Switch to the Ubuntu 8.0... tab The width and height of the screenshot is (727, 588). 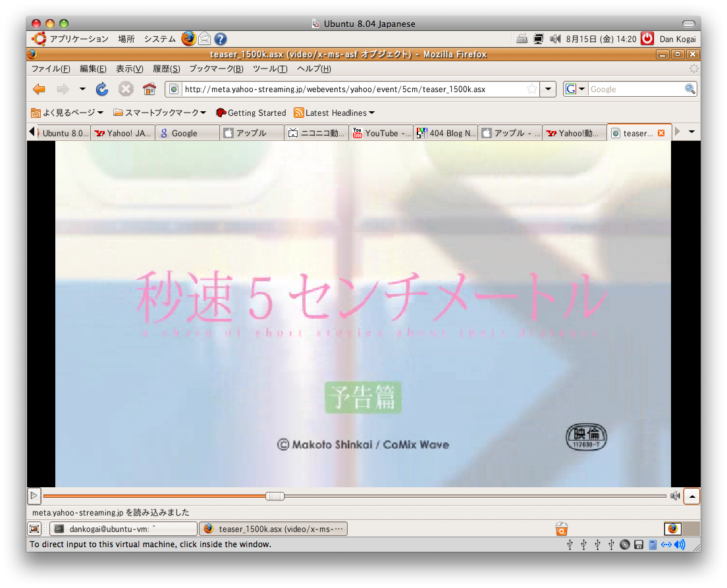[x=63, y=133]
